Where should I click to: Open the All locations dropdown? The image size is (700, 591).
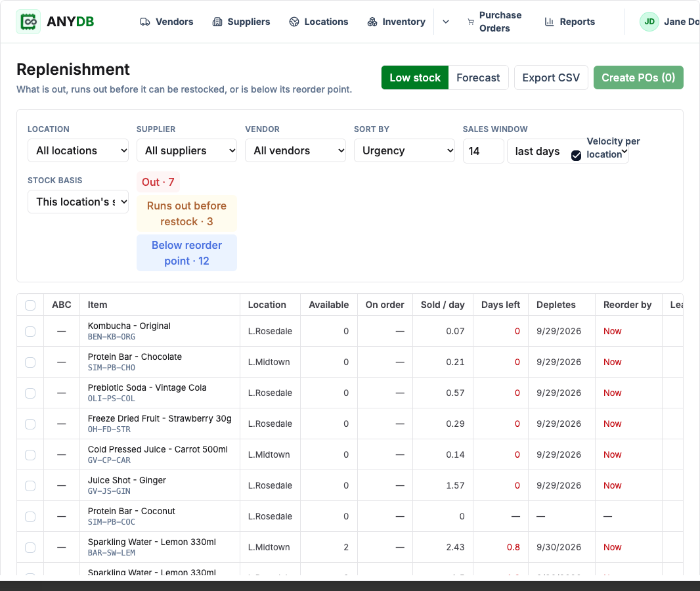(78, 150)
